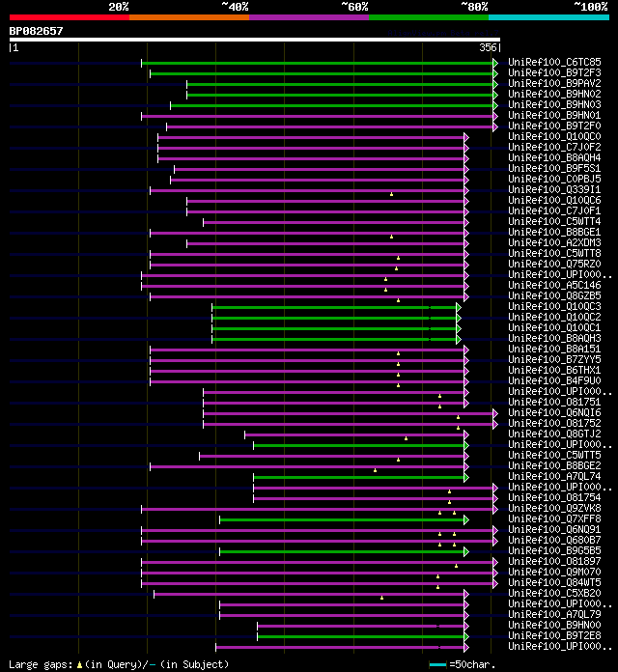Click the cyan =50char. scale bar
The width and height of the screenshot is (618, 672).
point(437,664)
